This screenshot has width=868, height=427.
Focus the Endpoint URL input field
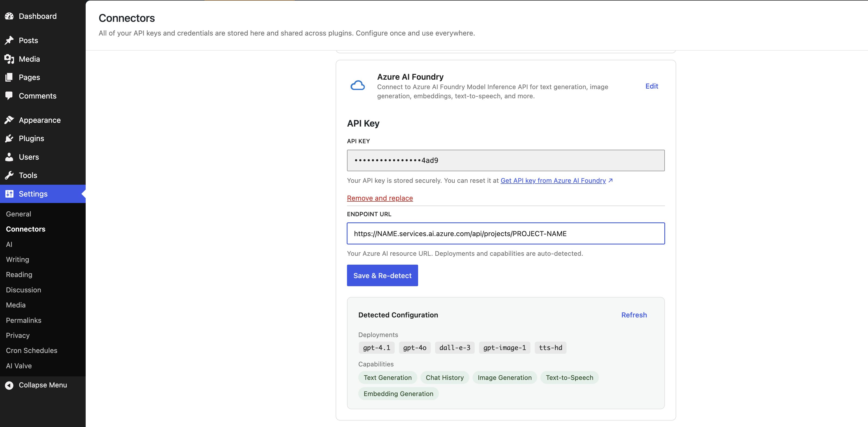[x=506, y=233]
